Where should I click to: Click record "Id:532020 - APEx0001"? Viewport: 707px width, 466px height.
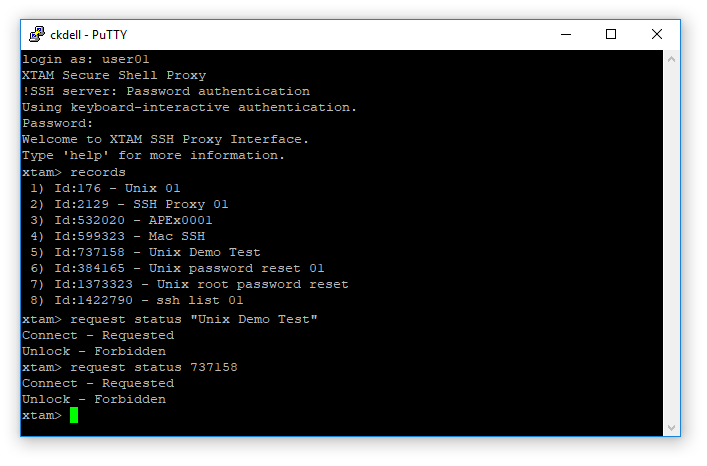click(x=134, y=220)
